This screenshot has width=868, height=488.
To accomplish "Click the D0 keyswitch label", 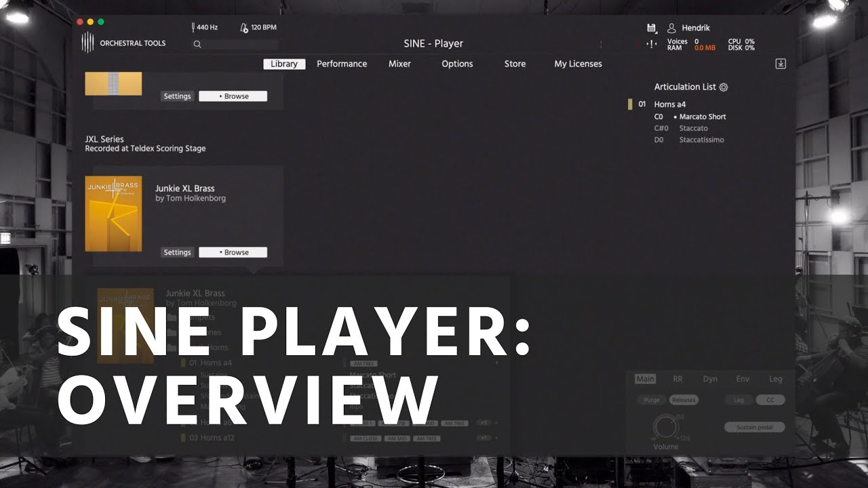I will tap(659, 140).
